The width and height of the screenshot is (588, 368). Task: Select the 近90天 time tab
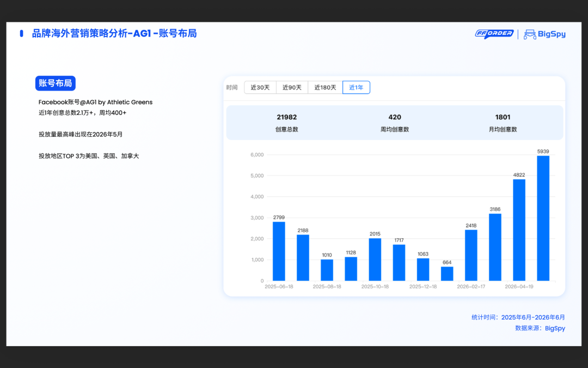coord(292,87)
